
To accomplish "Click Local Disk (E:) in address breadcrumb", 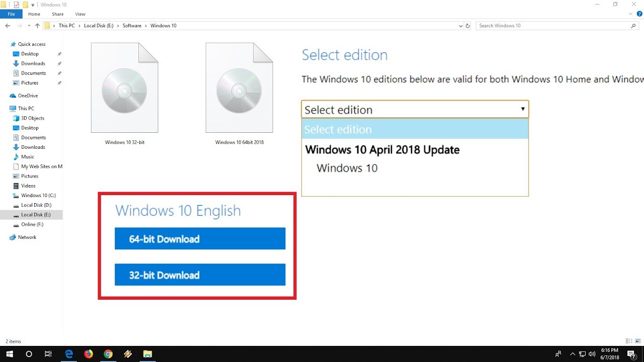I will tap(99, 26).
